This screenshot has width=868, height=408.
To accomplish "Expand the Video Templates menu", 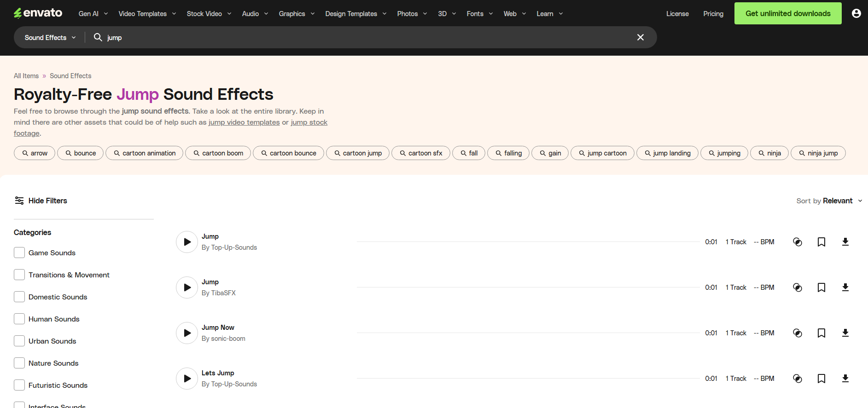I will tap(147, 14).
